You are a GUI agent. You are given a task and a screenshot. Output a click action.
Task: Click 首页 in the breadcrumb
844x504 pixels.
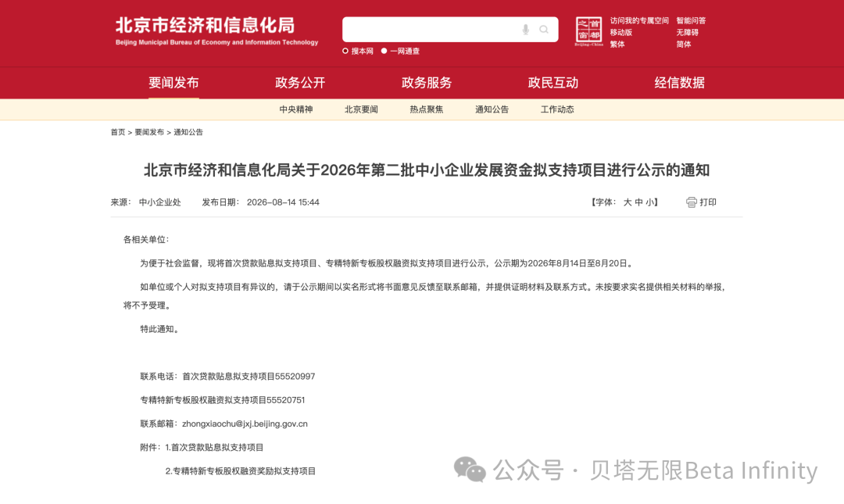[x=118, y=132]
